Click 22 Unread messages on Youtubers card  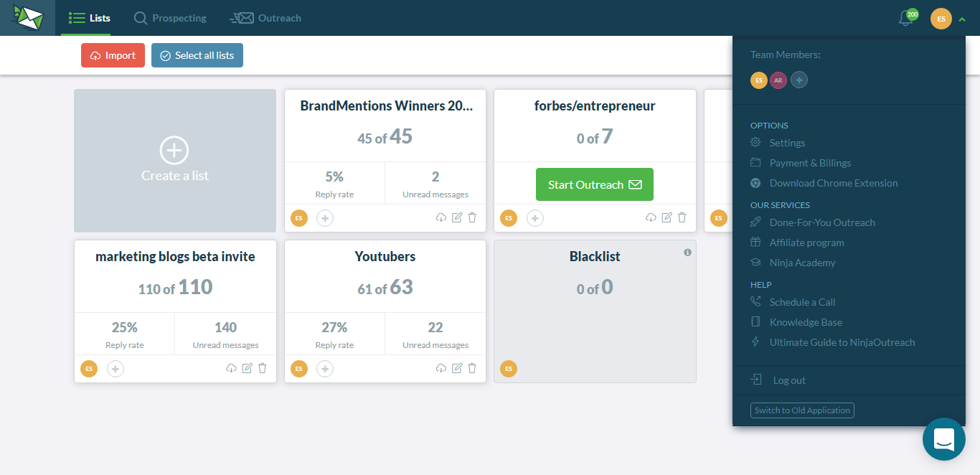pyautogui.click(x=435, y=334)
